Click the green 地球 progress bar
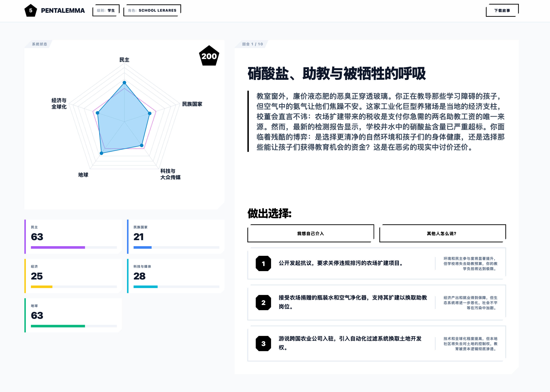Viewport: 550px width, 392px height. click(x=58, y=326)
